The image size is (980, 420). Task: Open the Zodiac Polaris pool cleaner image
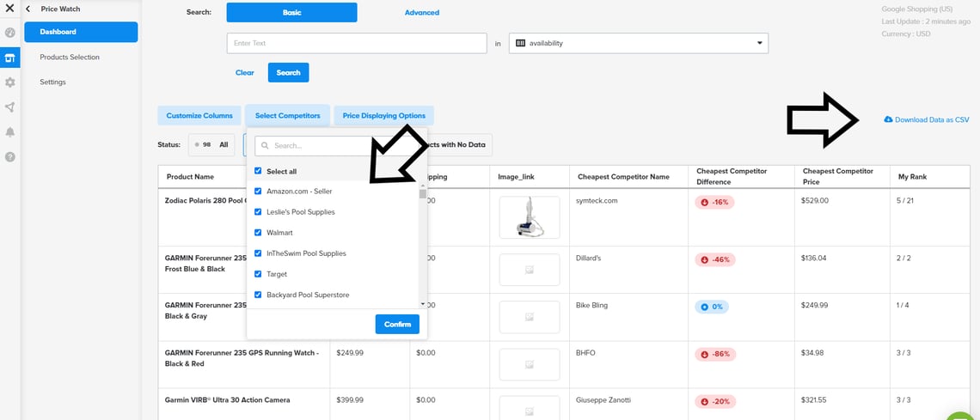click(x=530, y=217)
